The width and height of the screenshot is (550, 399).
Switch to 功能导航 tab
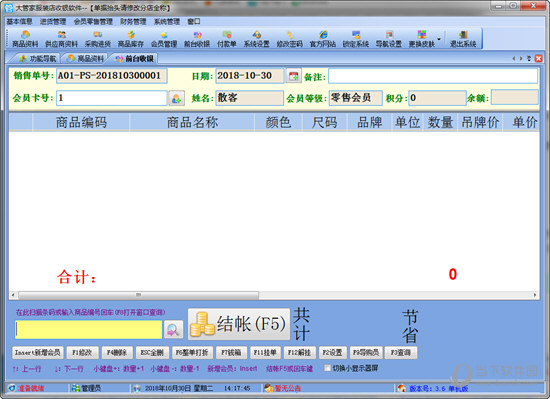[x=38, y=59]
